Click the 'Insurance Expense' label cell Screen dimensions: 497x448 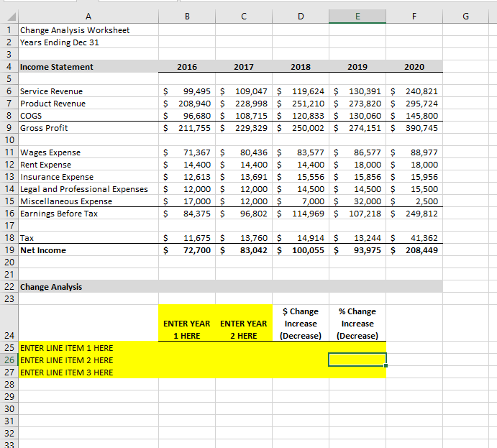(88, 177)
